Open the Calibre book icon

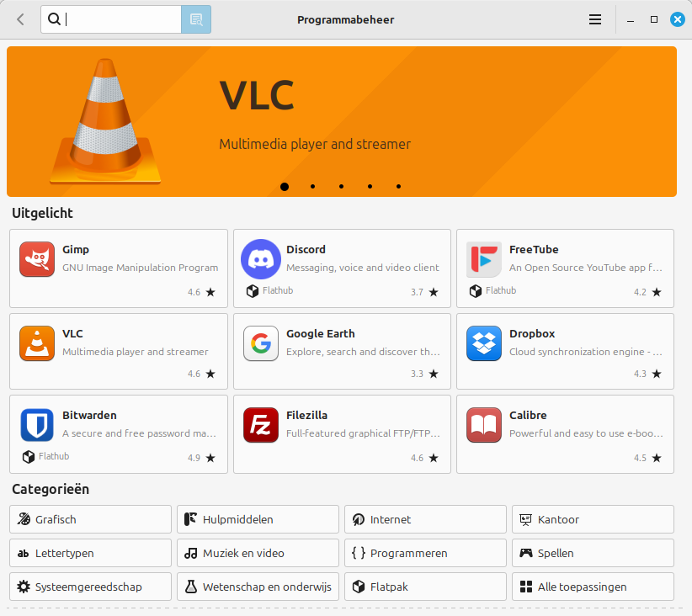(x=484, y=425)
